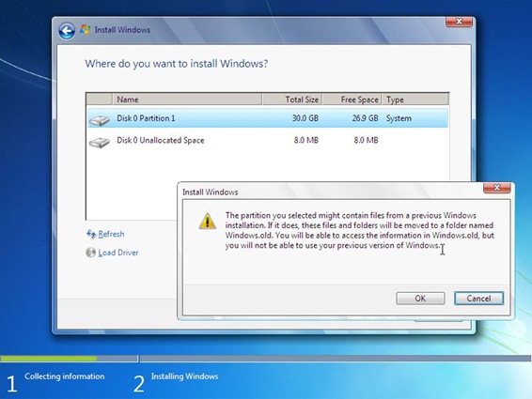Click the Windows flag logo icon

click(86, 29)
